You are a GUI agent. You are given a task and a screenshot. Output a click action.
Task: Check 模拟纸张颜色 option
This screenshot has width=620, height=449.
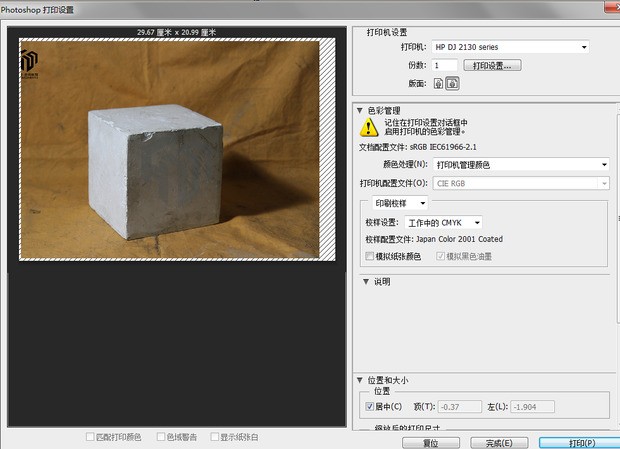pos(370,256)
